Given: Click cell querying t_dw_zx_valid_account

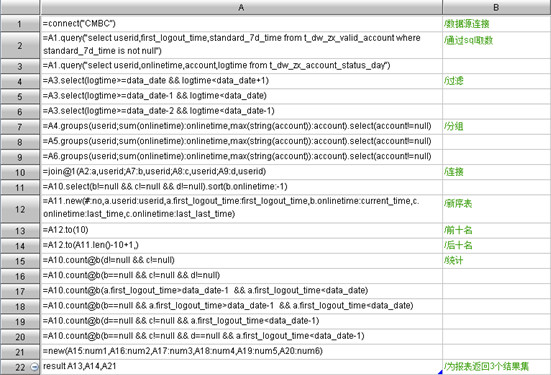Looking at the screenshot, I should coord(241,45).
